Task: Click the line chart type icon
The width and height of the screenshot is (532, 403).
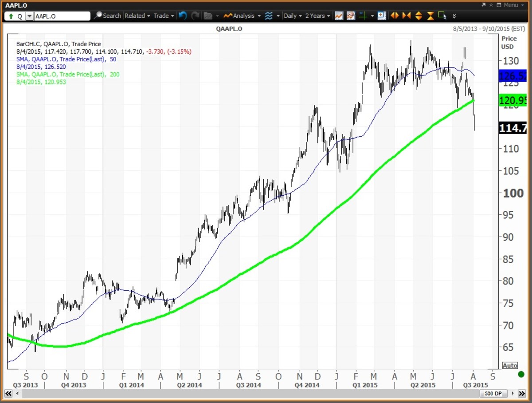Action: [x=339, y=16]
